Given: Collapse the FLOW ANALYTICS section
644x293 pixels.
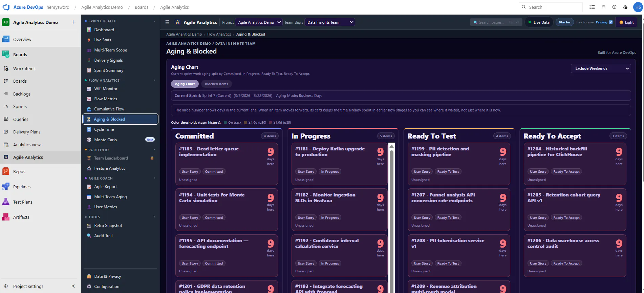Looking at the screenshot, I should [x=154, y=80].
